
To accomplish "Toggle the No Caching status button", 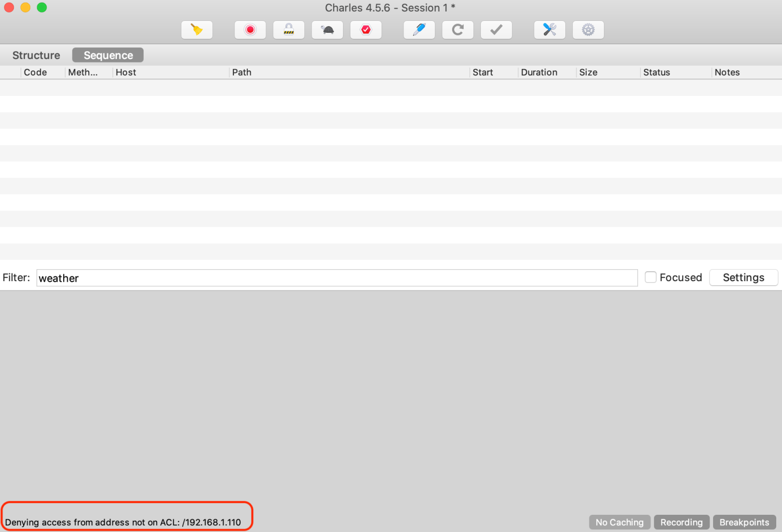I will (619, 522).
